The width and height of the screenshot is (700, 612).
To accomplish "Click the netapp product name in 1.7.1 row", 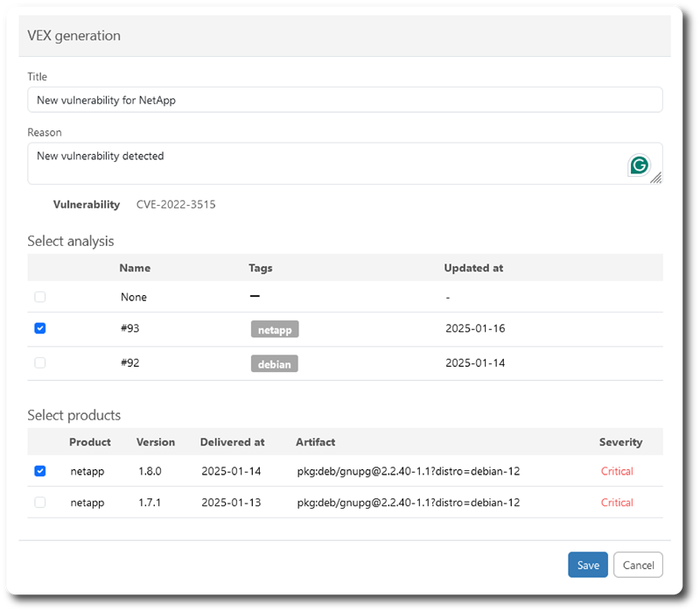I will 87,503.
